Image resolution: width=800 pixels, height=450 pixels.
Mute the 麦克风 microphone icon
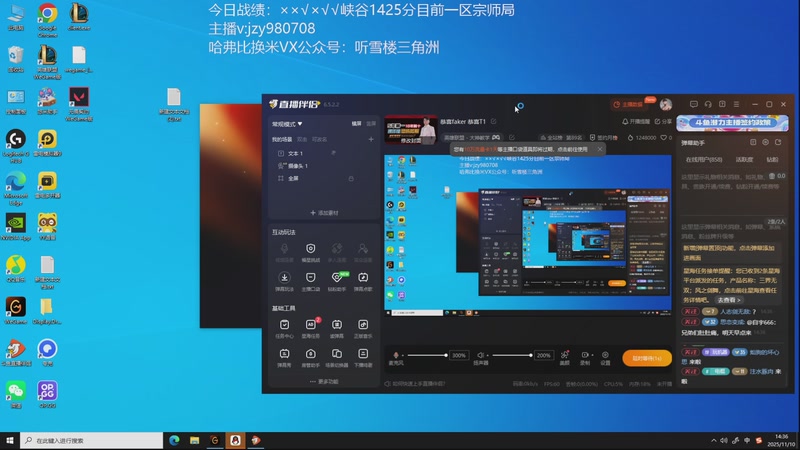click(396, 355)
